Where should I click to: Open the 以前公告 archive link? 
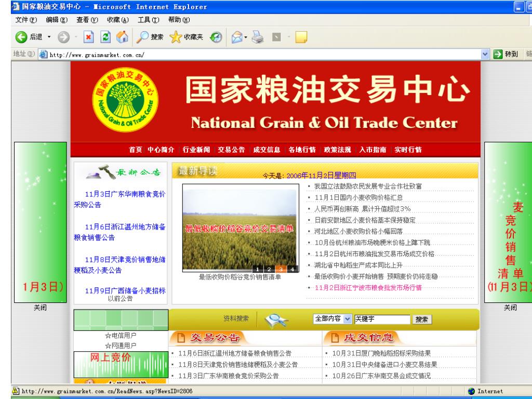[120, 299]
